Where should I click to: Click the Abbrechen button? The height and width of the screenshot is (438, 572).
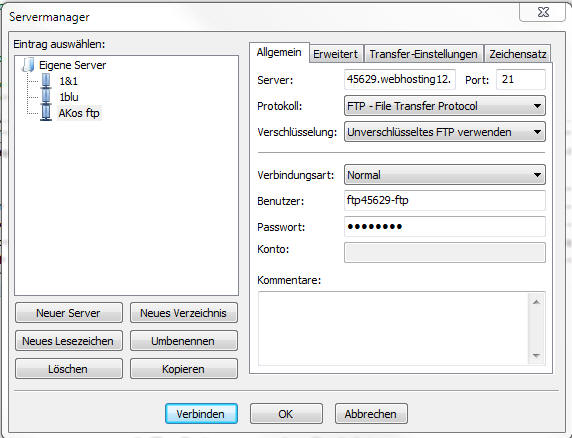pos(371,414)
